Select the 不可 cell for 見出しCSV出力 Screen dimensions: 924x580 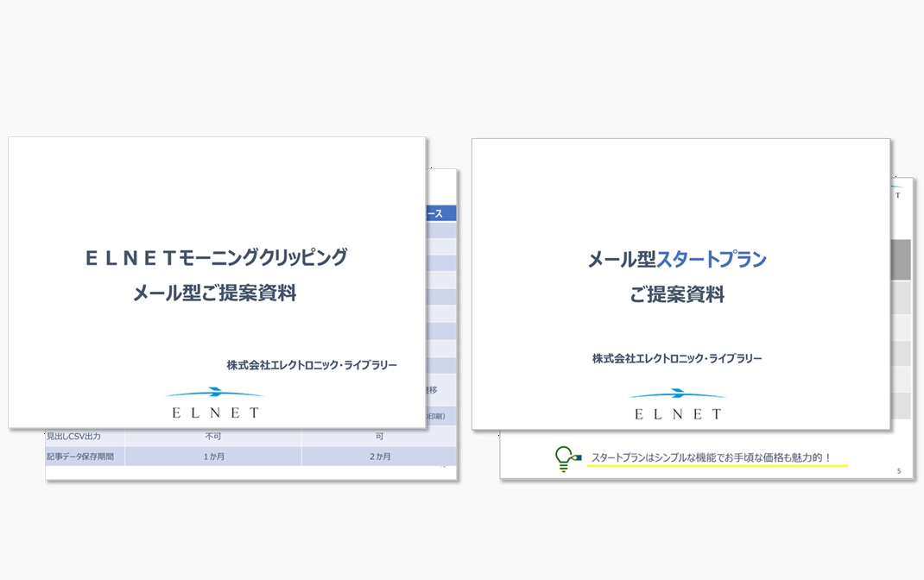point(213,437)
